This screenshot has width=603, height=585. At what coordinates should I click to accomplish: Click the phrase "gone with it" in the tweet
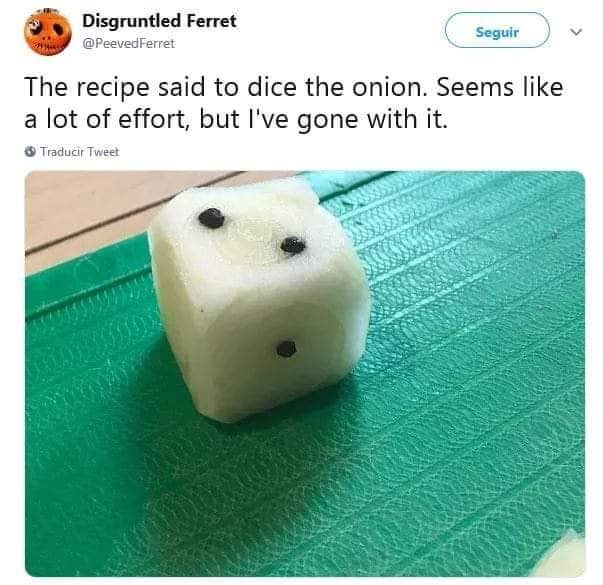pyautogui.click(x=373, y=120)
